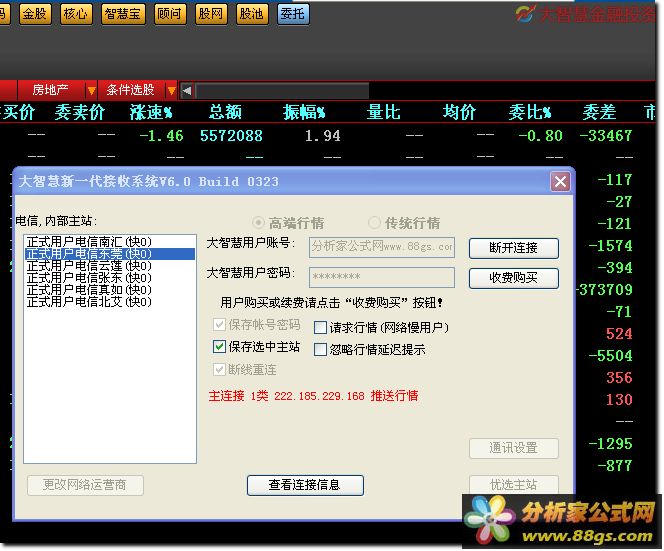Toggle the 断线重连 checkbox
The image size is (664, 551).
(219, 370)
